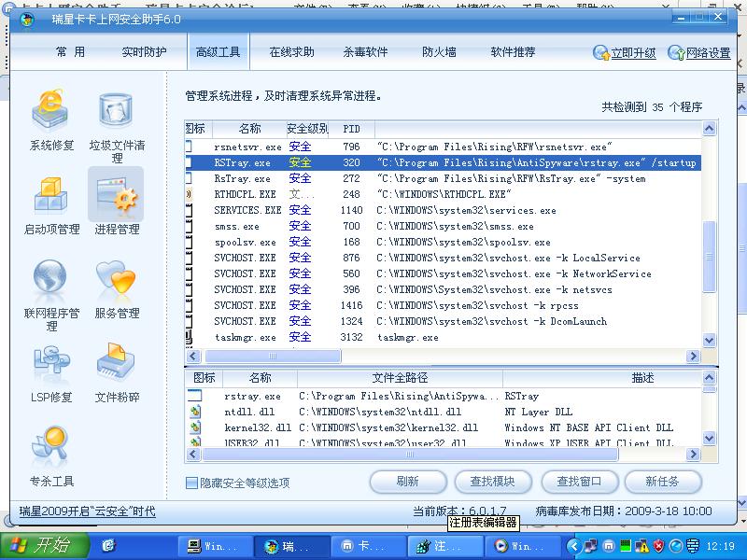The height and width of the screenshot is (560, 747).
Task: Click the ntdll.dll module icon
Action: [x=195, y=412]
